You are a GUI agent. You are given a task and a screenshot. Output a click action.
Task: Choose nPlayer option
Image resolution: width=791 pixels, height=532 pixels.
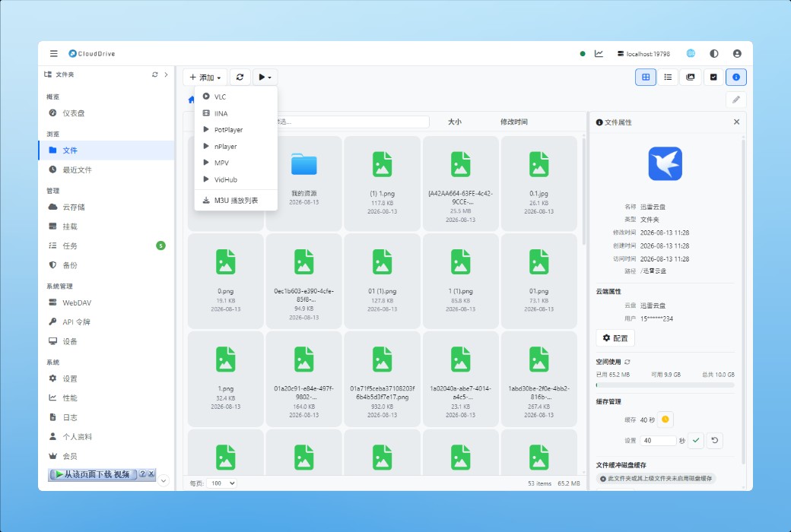pos(236,146)
